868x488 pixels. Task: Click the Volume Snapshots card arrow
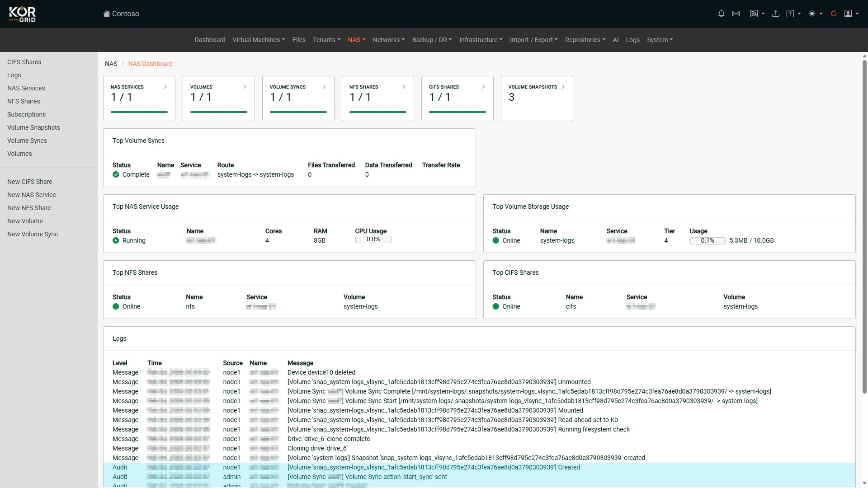click(x=563, y=87)
